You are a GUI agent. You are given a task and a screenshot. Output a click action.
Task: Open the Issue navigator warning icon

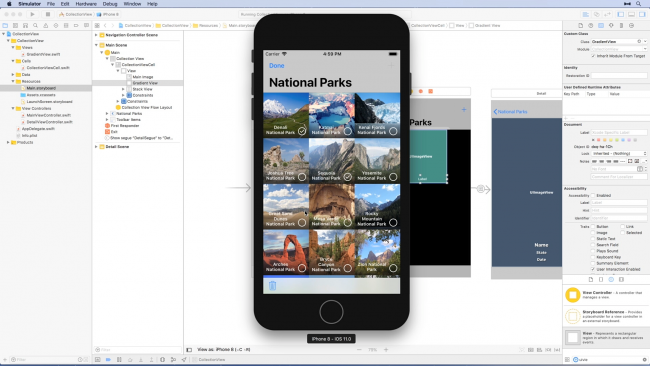click(46, 26)
